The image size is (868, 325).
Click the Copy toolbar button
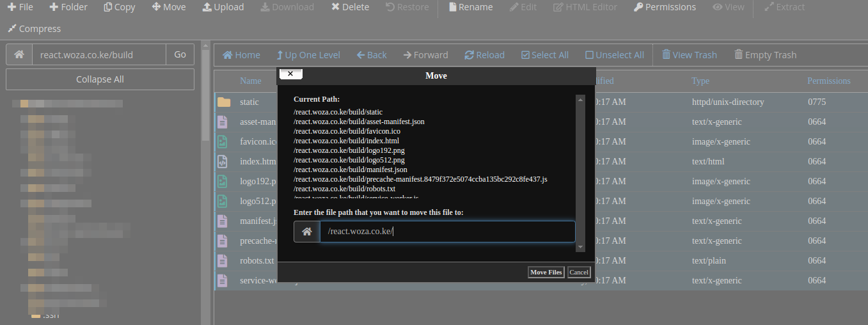[x=120, y=7]
